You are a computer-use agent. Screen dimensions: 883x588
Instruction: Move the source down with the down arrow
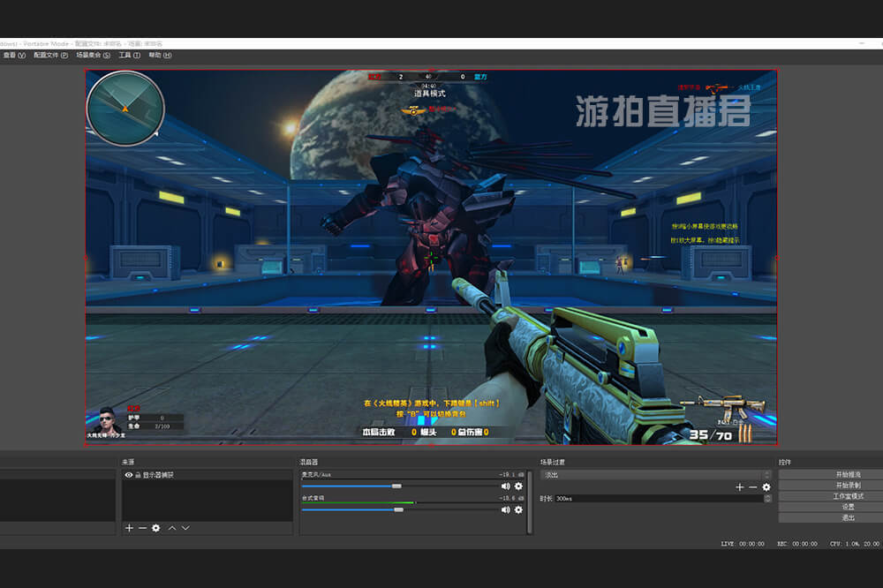(x=185, y=528)
